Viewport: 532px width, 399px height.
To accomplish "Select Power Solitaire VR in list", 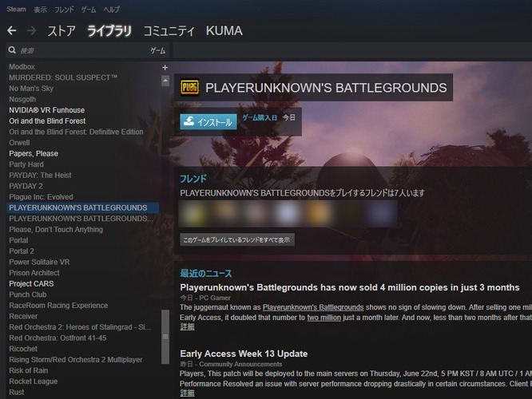I will (x=39, y=262).
